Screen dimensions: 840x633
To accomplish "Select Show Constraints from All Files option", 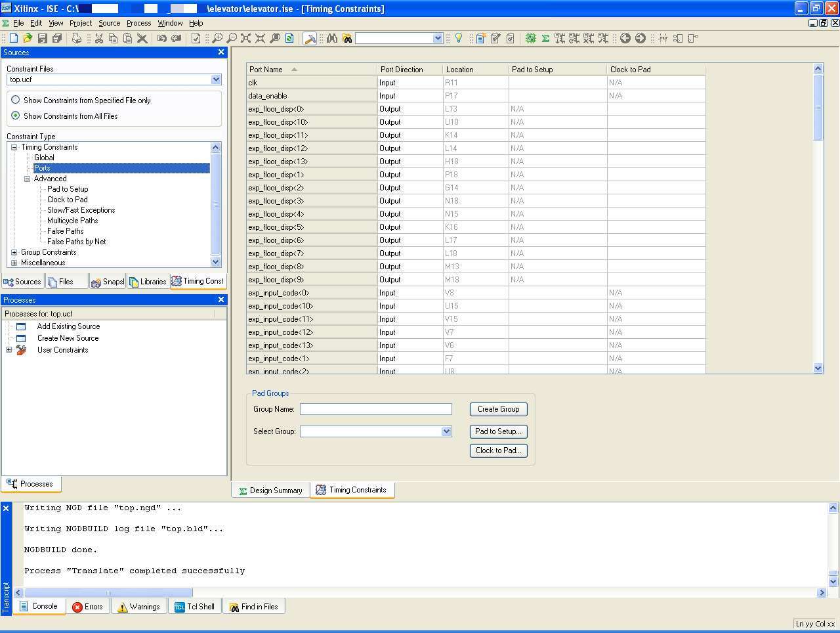I will click(16, 116).
